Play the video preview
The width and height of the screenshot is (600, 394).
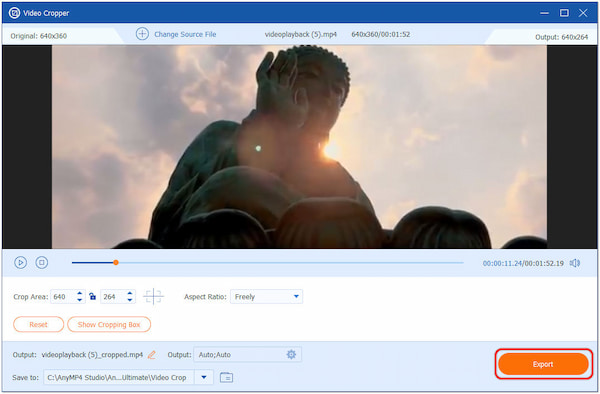(20, 262)
